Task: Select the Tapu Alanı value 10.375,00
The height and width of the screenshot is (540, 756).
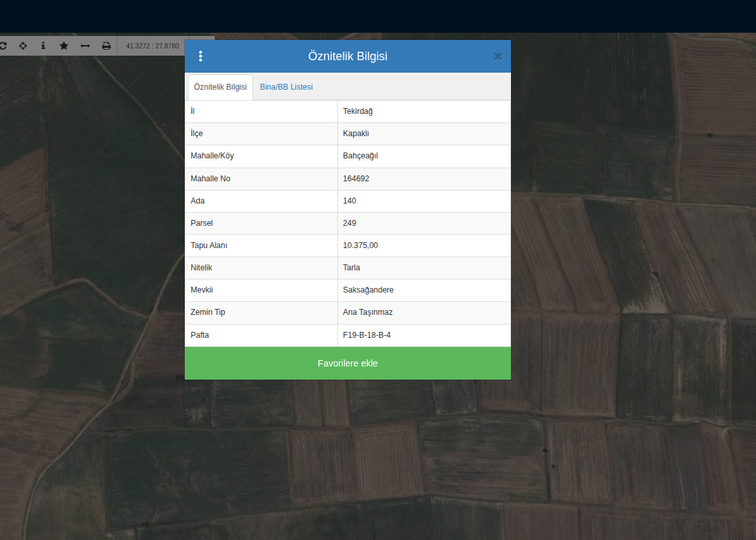Action: [x=360, y=245]
